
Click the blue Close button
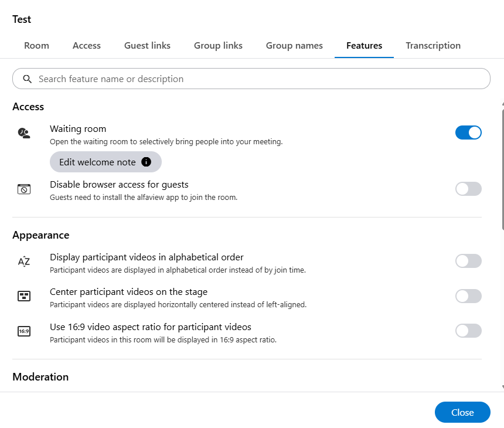tap(462, 412)
